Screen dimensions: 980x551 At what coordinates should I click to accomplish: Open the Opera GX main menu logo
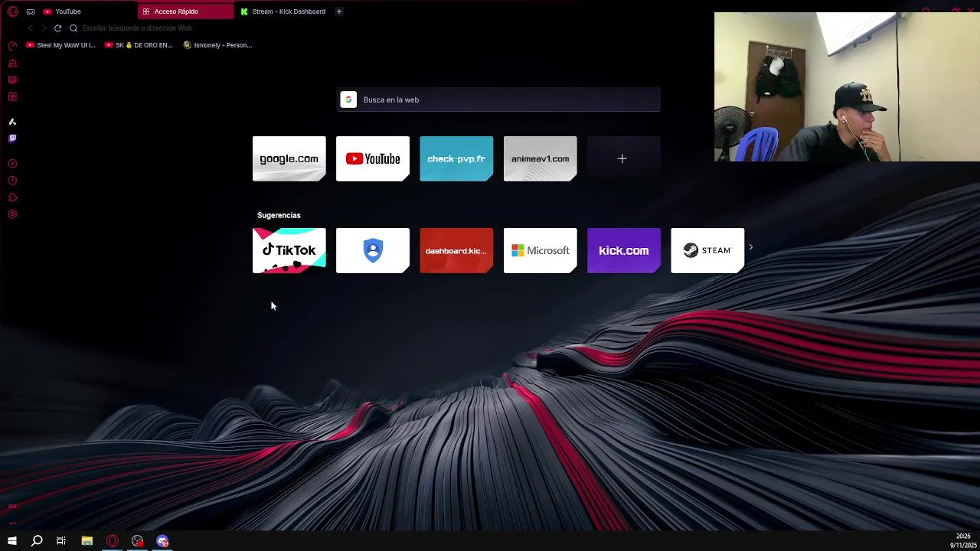click(12, 11)
